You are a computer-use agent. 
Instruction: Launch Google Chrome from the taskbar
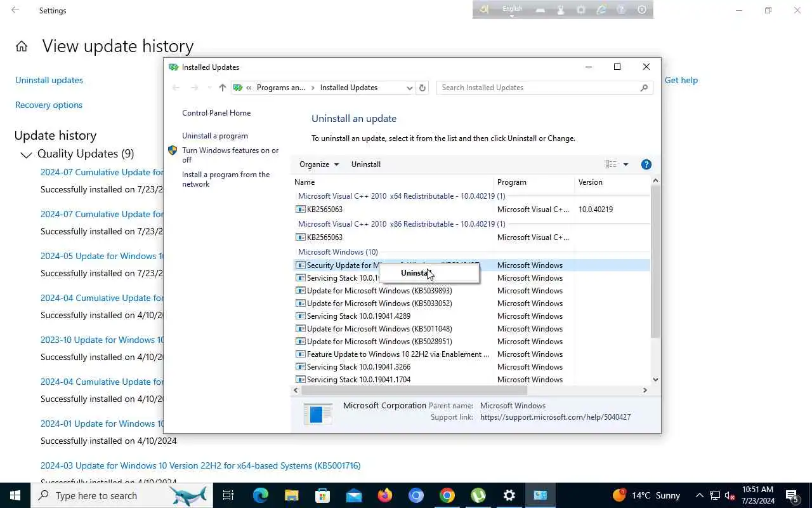point(447,495)
